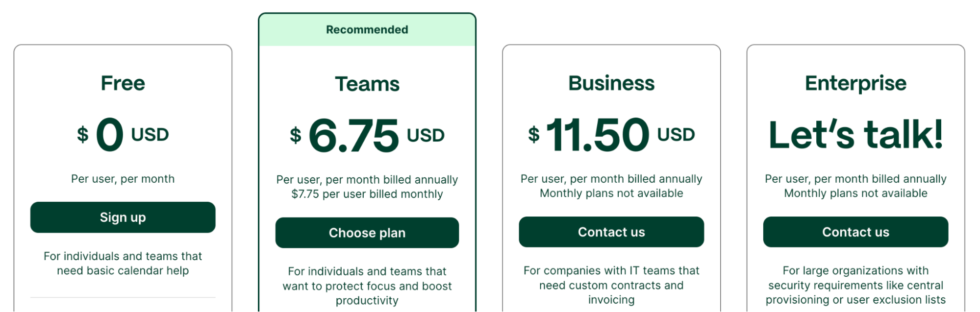Select the Business plan heading
The height and width of the screenshot is (312, 980).
tap(611, 83)
